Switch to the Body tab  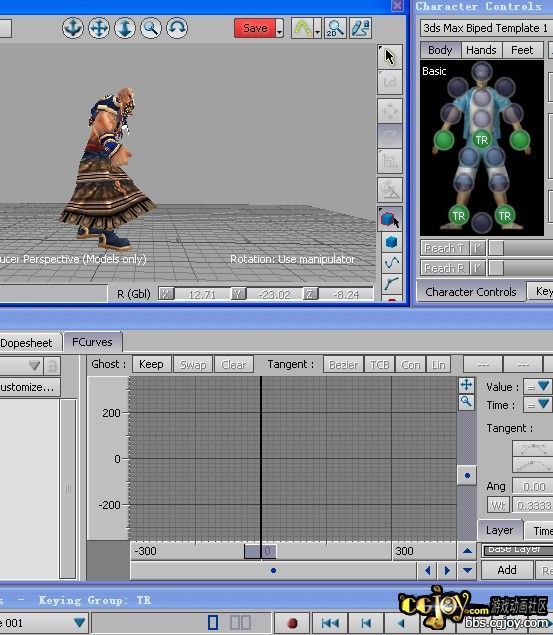click(440, 50)
